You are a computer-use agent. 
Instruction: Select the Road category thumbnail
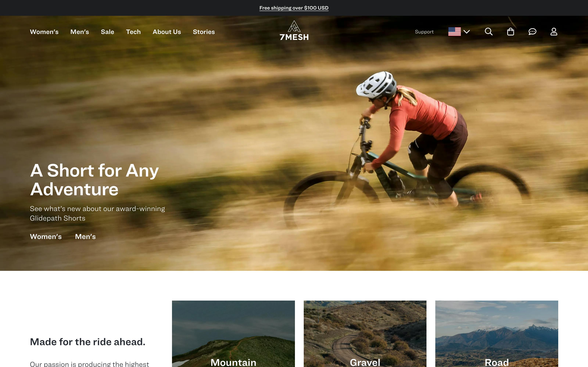[x=497, y=334]
